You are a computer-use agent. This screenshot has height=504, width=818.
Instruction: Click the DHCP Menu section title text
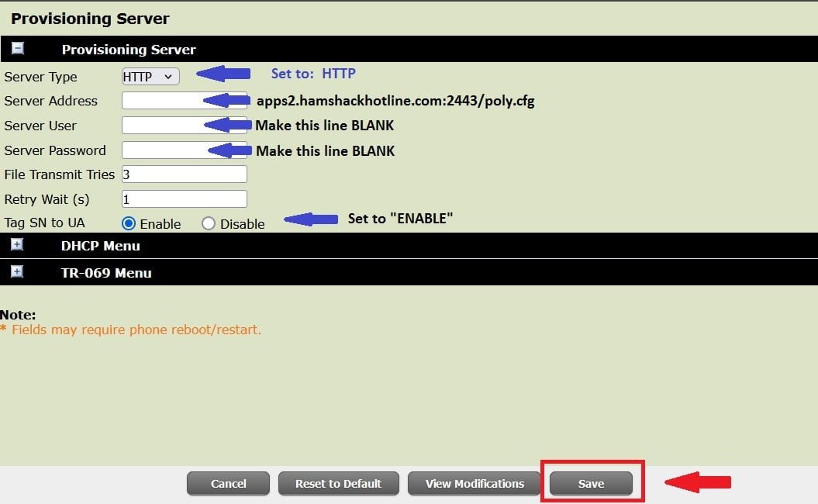click(100, 246)
